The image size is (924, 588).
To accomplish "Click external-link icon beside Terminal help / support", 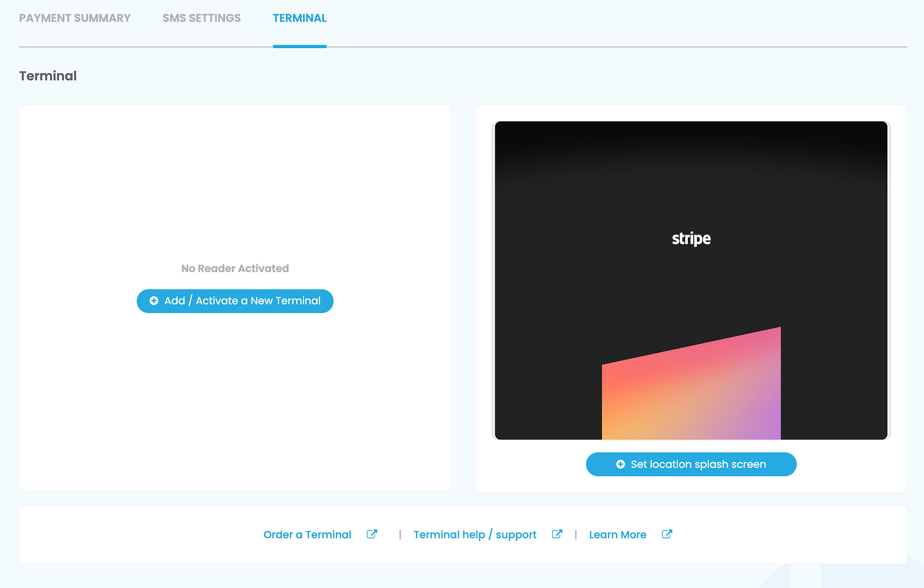I will coord(557,534).
